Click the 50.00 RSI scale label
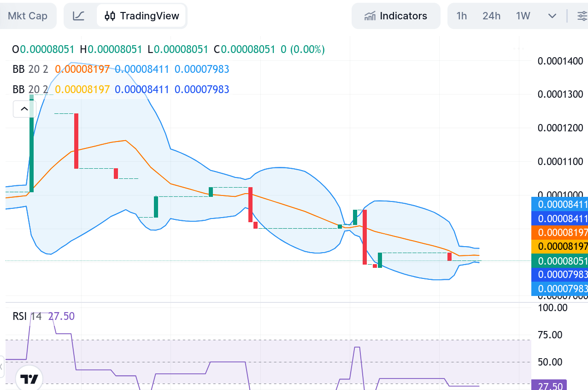The width and height of the screenshot is (588, 390). [x=550, y=362]
